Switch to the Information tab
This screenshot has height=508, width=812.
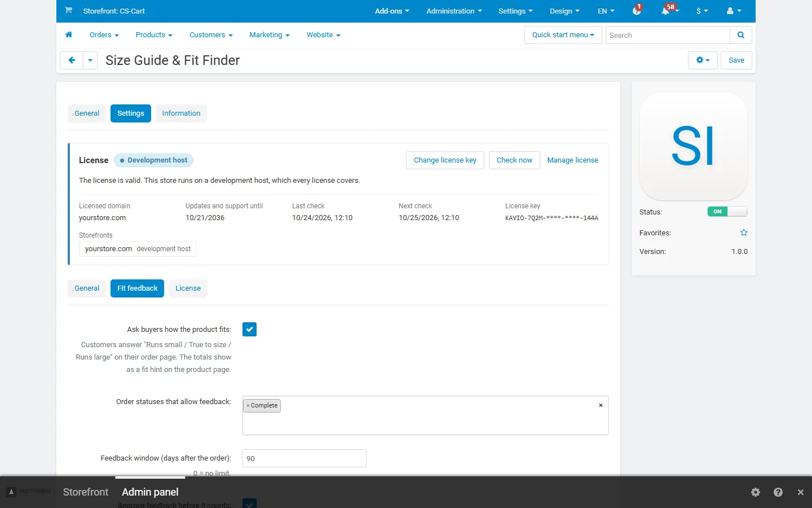click(x=181, y=113)
